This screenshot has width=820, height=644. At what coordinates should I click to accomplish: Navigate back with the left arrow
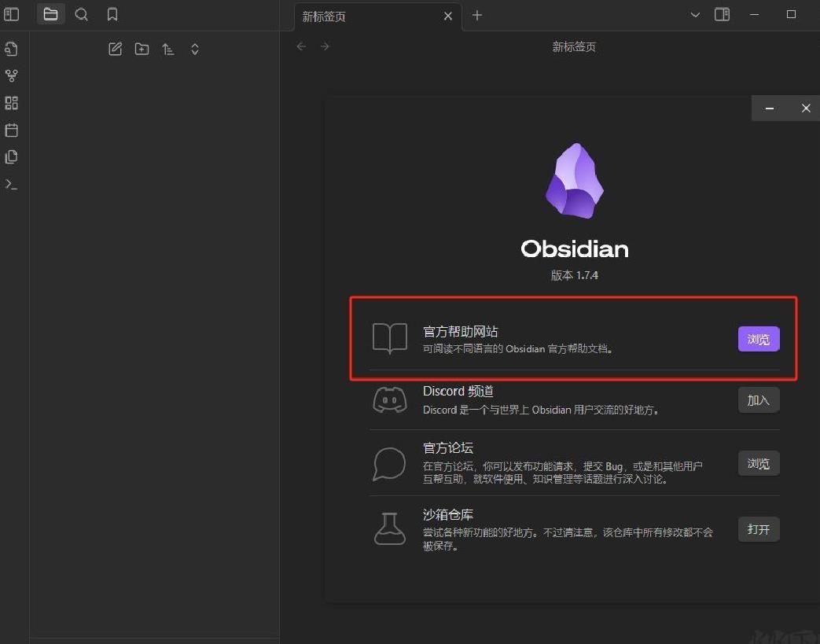(x=301, y=46)
